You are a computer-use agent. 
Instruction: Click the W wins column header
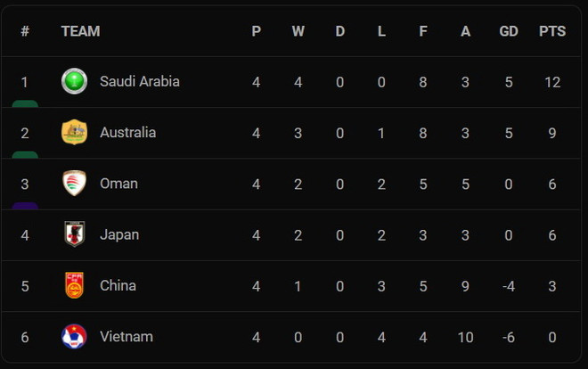coord(298,31)
